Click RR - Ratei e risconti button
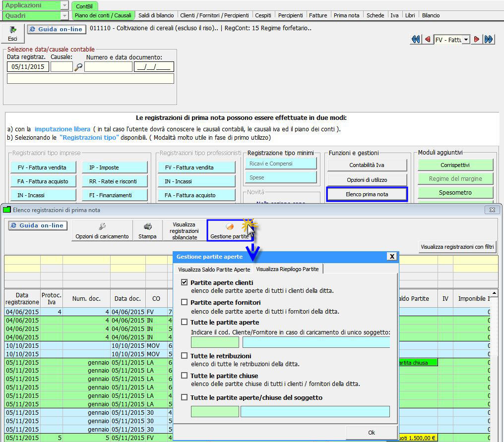The width and height of the screenshot is (504, 442). tap(115, 181)
